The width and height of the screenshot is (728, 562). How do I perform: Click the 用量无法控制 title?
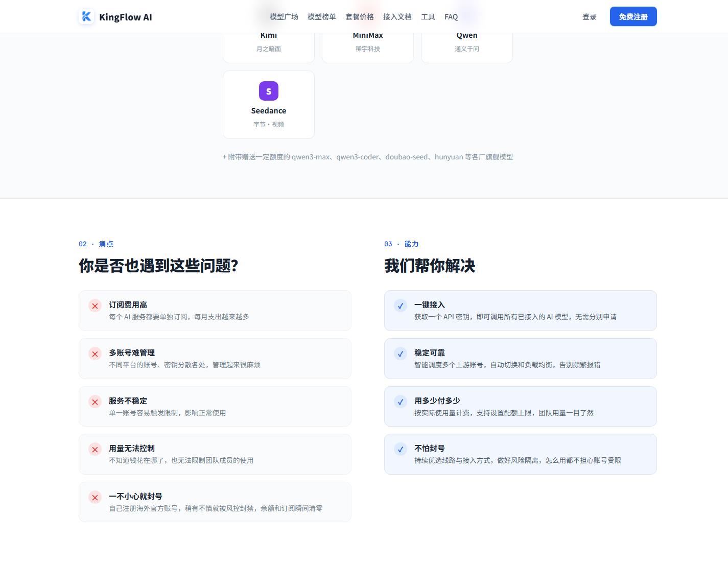click(x=132, y=449)
